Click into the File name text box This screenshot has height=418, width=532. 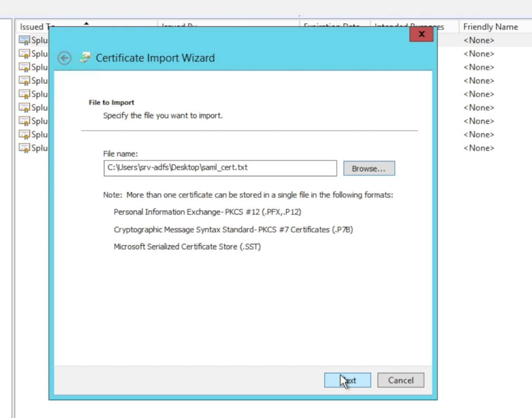pos(220,168)
